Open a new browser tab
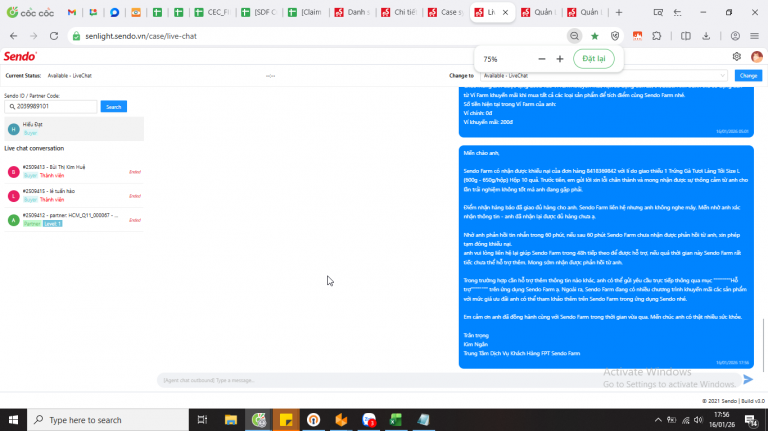Viewport: 768px width, 431px height. click(619, 12)
